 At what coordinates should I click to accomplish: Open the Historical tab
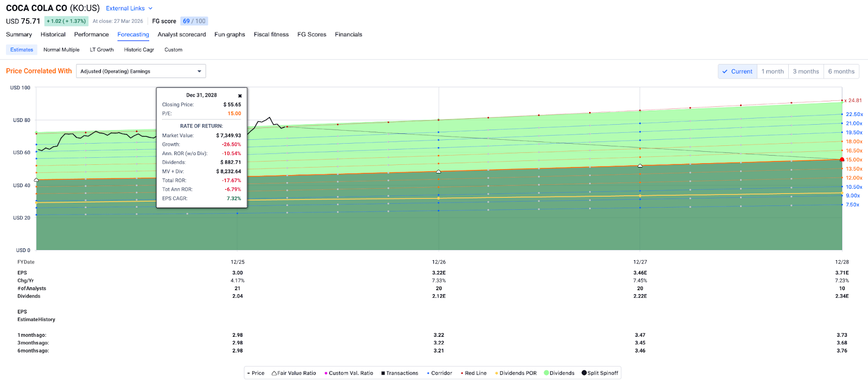(53, 34)
